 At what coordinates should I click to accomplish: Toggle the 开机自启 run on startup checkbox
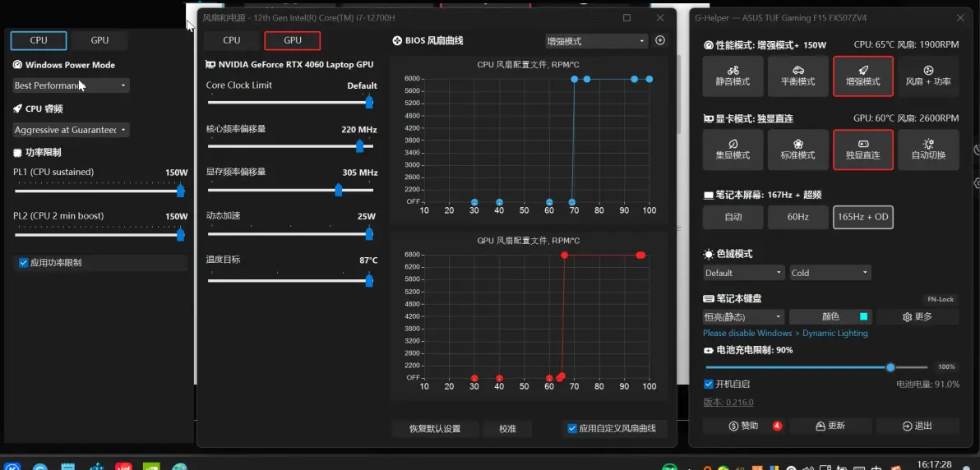point(727,384)
